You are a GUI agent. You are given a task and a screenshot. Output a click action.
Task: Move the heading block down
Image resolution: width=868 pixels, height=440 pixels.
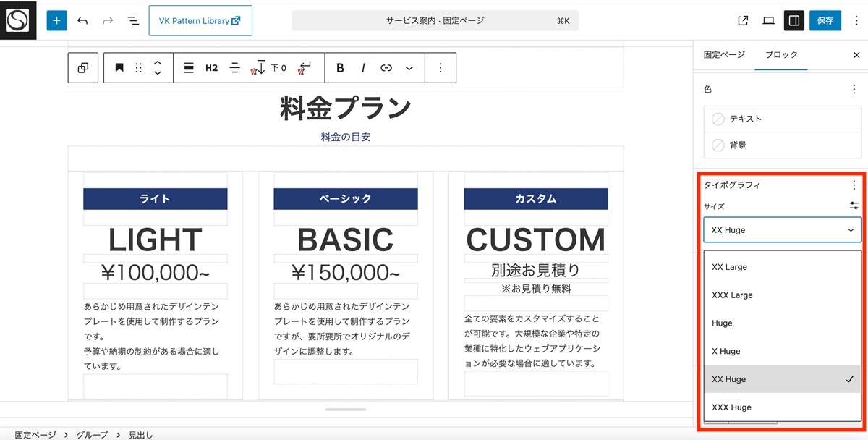[158, 73]
